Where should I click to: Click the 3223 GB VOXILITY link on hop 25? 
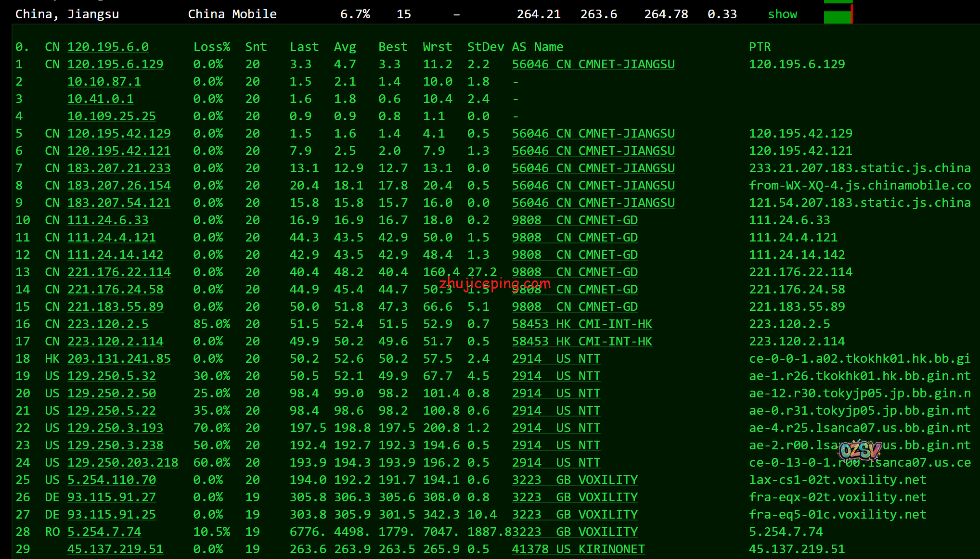point(574,480)
